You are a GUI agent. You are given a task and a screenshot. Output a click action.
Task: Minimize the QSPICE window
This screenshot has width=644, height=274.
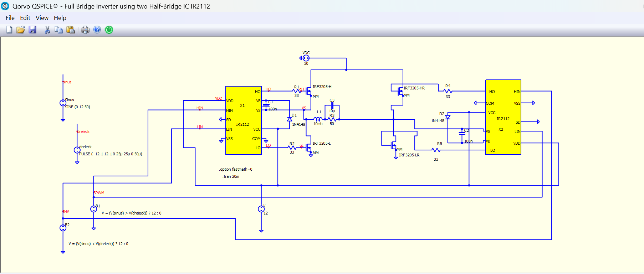tap(622, 6)
